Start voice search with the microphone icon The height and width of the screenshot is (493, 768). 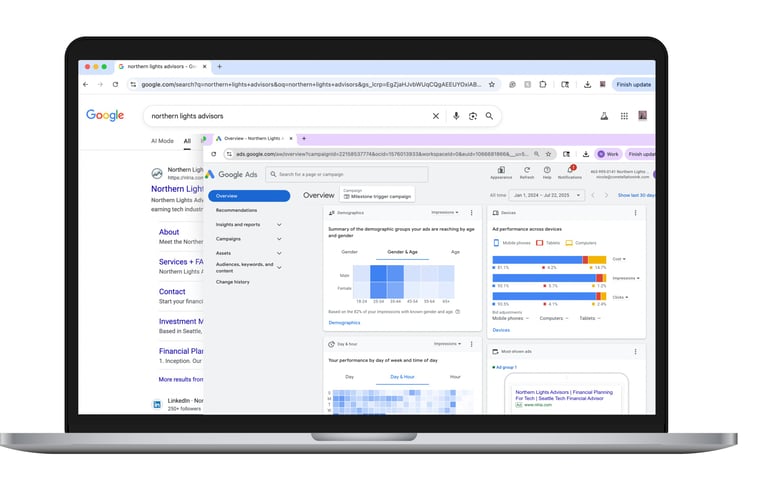(456, 116)
